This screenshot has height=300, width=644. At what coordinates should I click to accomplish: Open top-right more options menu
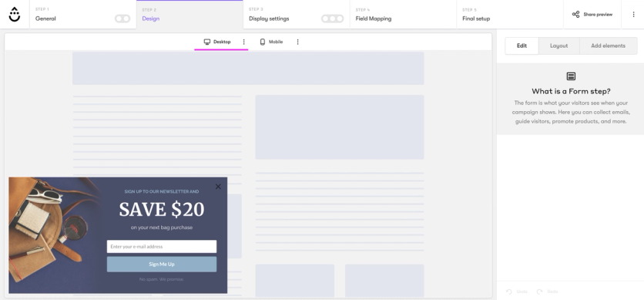click(x=633, y=15)
